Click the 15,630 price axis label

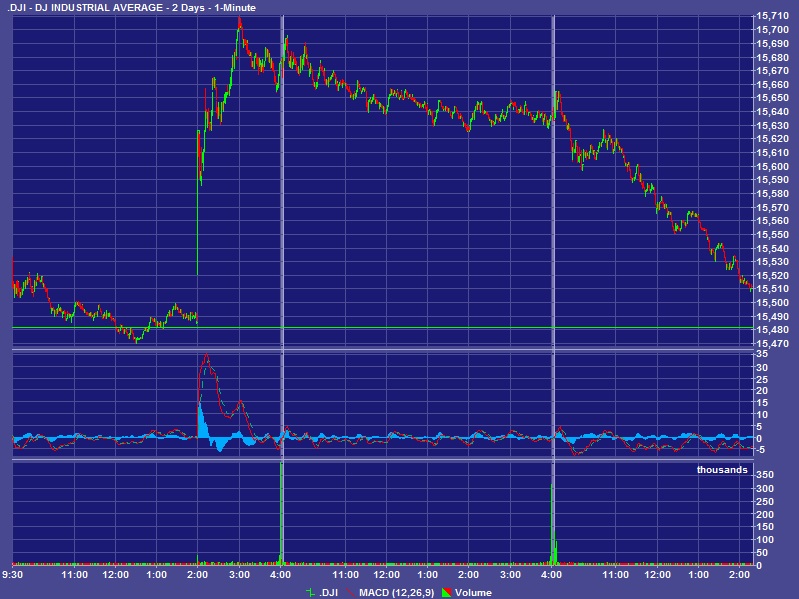771,125
